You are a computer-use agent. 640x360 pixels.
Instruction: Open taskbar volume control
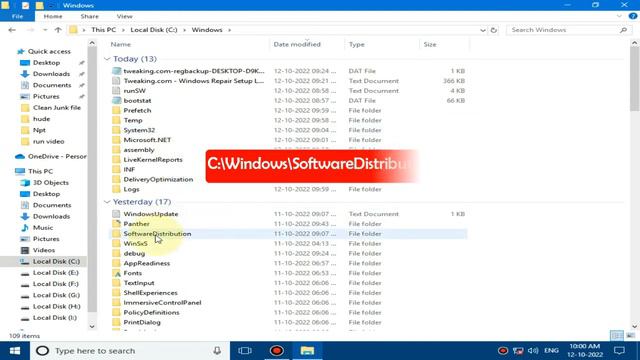tap(533, 351)
